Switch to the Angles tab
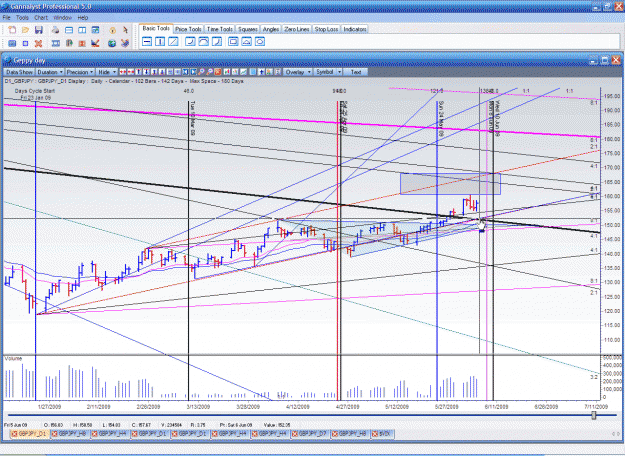Image resolution: width=625 pixels, height=456 pixels. 271,29
